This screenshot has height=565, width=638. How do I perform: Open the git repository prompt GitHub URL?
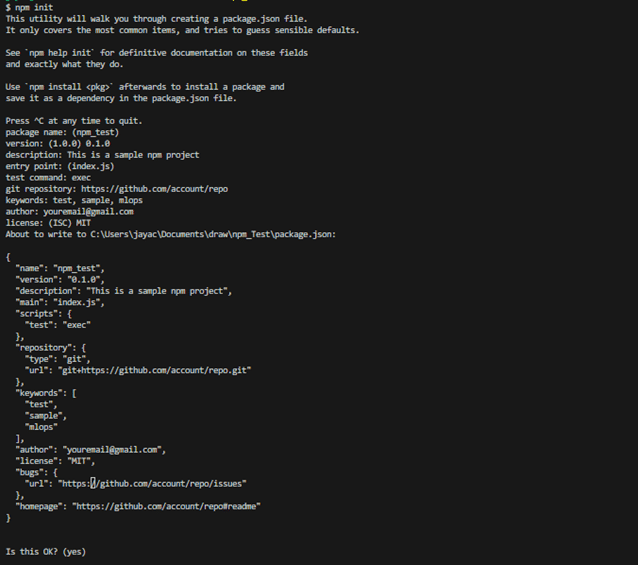154,189
